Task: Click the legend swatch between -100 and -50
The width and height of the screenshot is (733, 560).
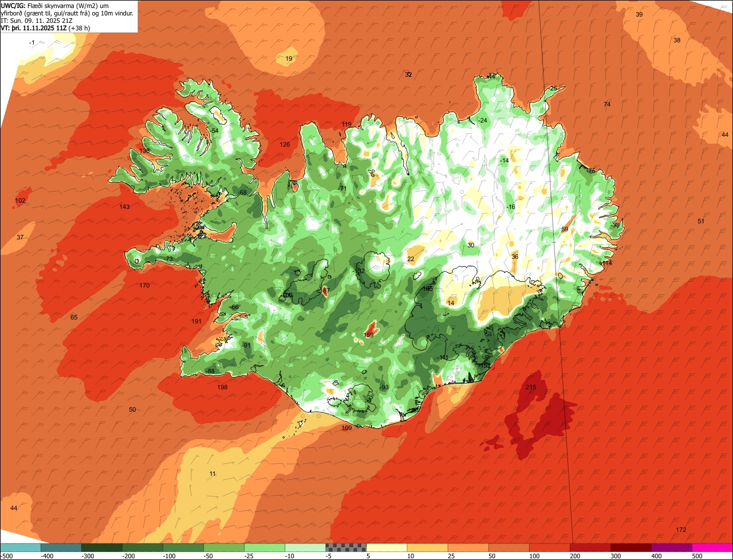Action: coord(183,547)
